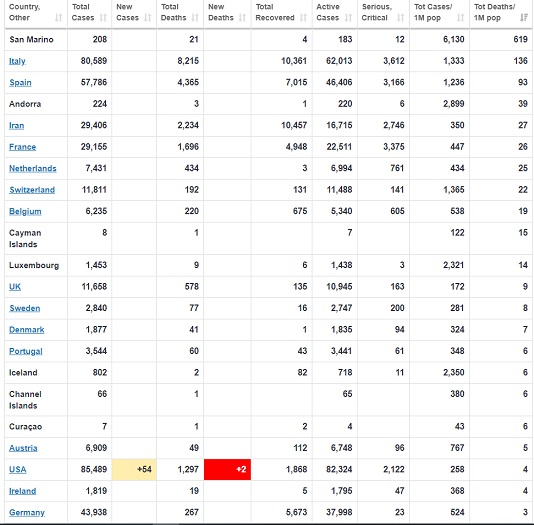Click the Total Recovered header text
Viewport: 534px width, 525px height.
point(275,12)
